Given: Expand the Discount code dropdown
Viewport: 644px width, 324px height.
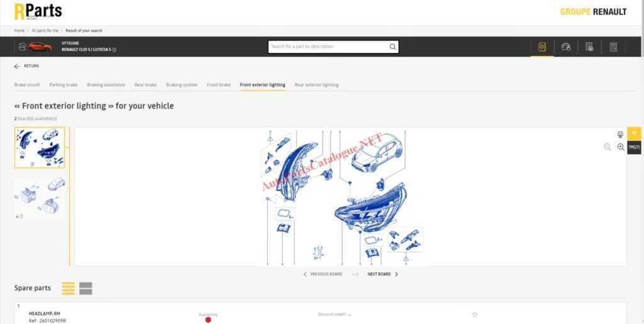Looking at the screenshot, I should click(335, 315).
